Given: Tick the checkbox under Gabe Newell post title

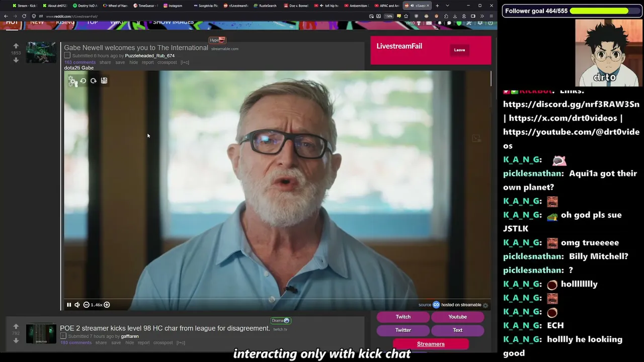Looking at the screenshot, I should (x=67, y=55).
